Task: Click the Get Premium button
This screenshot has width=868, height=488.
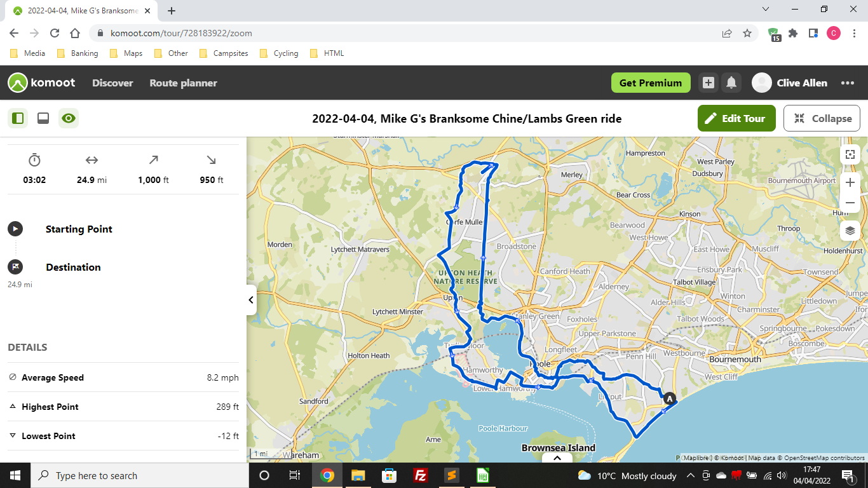Action: coord(651,83)
